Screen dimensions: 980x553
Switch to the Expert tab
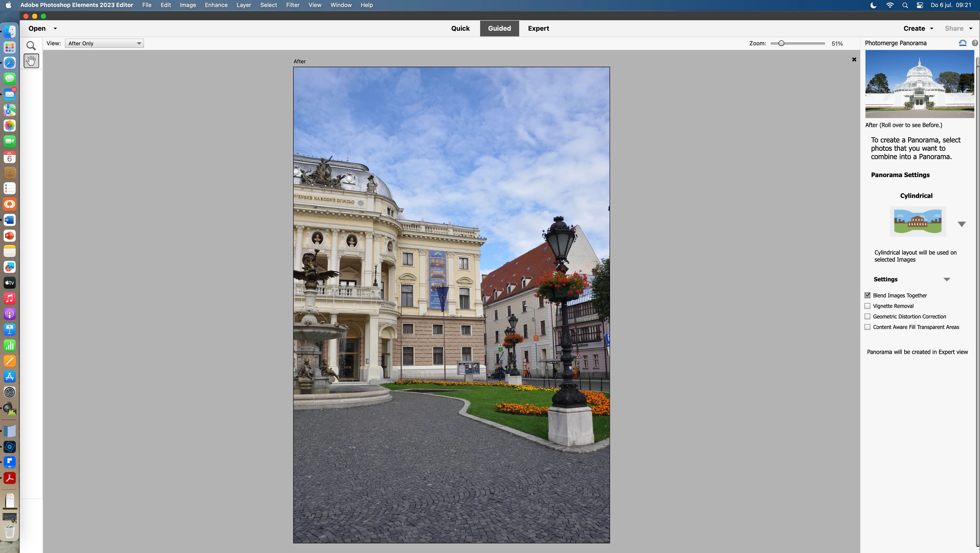[x=538, y=29]
